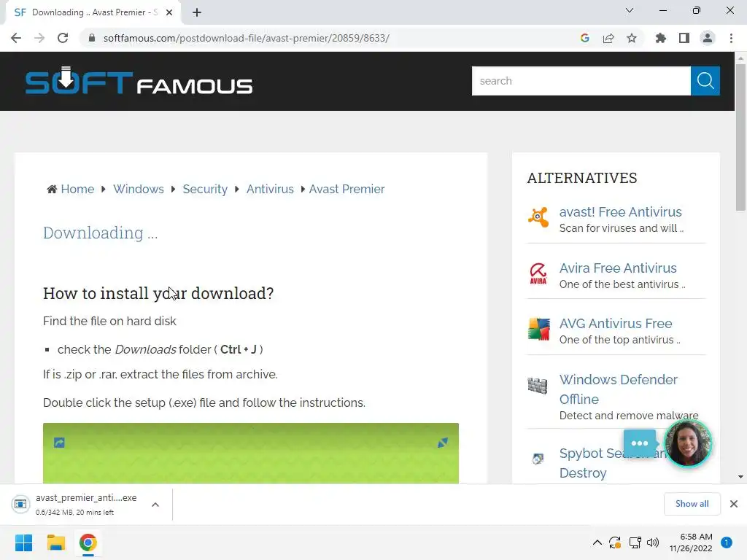747x560 pixels.
Task: Click left corner icon on green banner
Action: coord(59,443)
